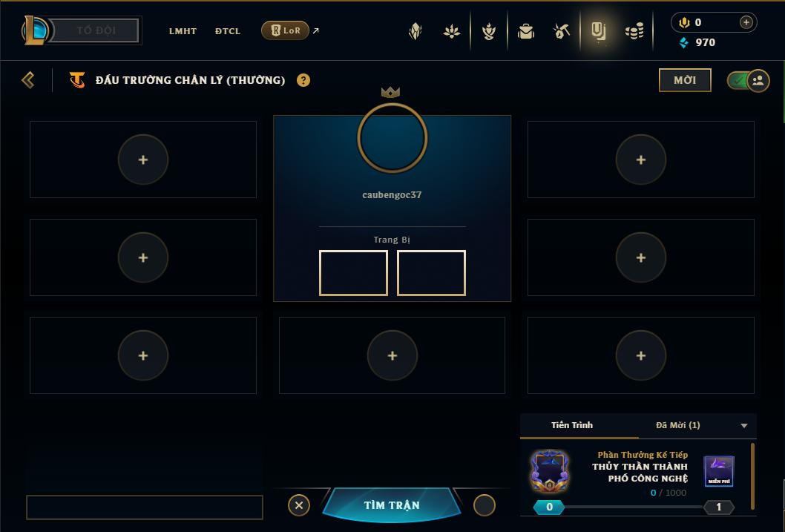Open the Crafting hammer icon
The height and width of the screenshot is (532, 785).
561,31
